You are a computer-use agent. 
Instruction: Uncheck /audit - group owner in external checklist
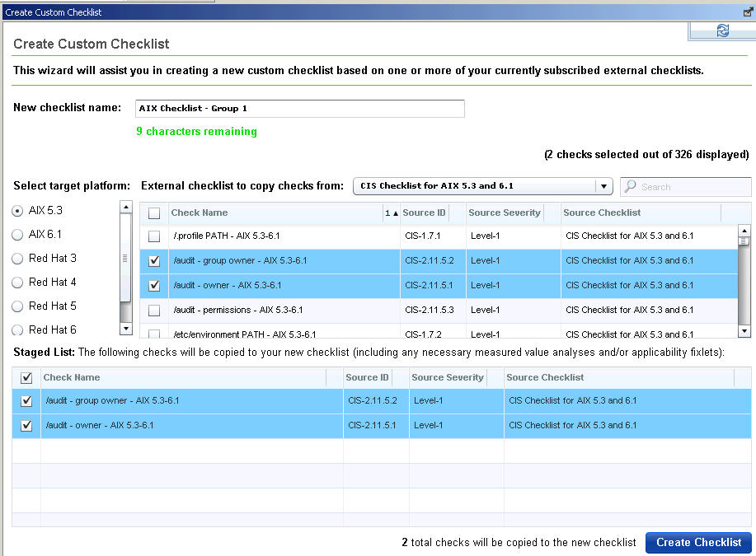(x=154, y=260)
